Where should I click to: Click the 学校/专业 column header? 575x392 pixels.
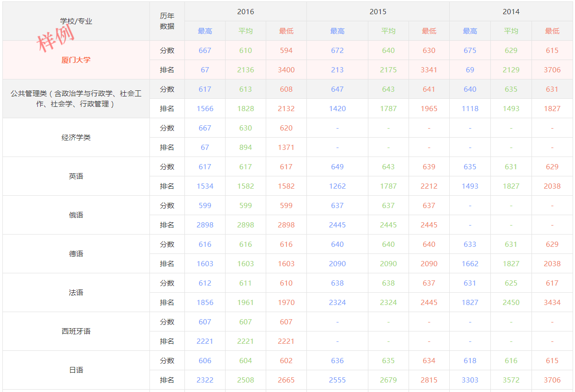click(76, 21)
